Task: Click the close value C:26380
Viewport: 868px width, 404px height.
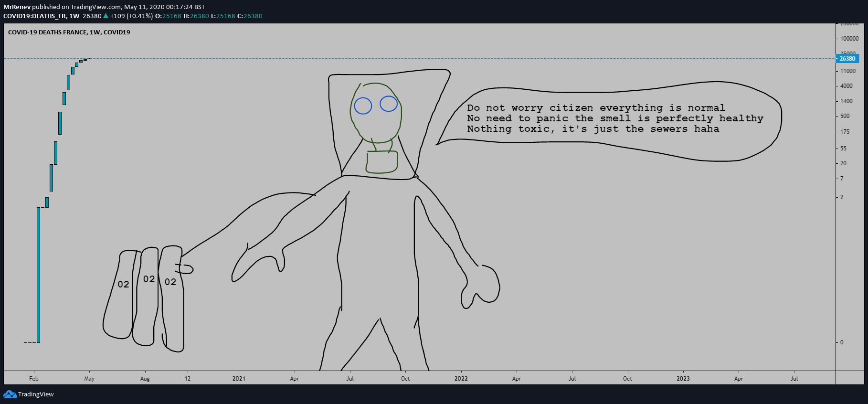Action: [x=250, y=16]
